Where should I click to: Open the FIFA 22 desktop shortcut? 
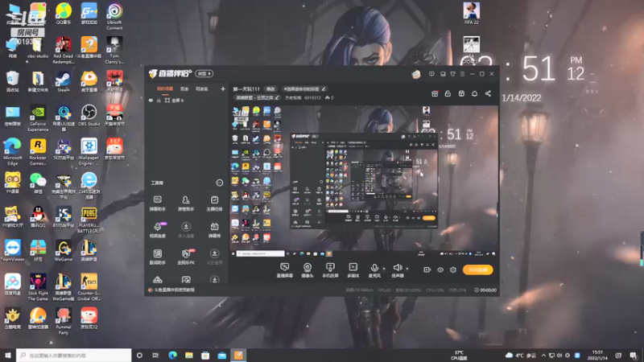471,13
